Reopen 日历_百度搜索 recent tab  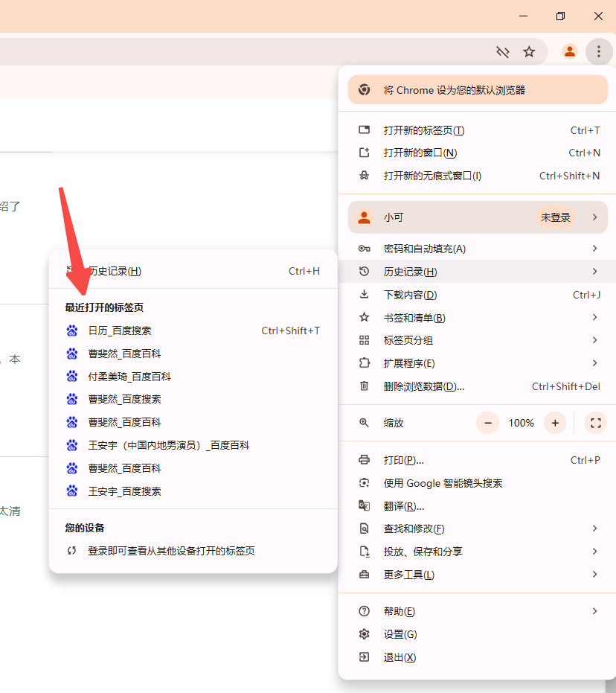click(x=193, y=330)
